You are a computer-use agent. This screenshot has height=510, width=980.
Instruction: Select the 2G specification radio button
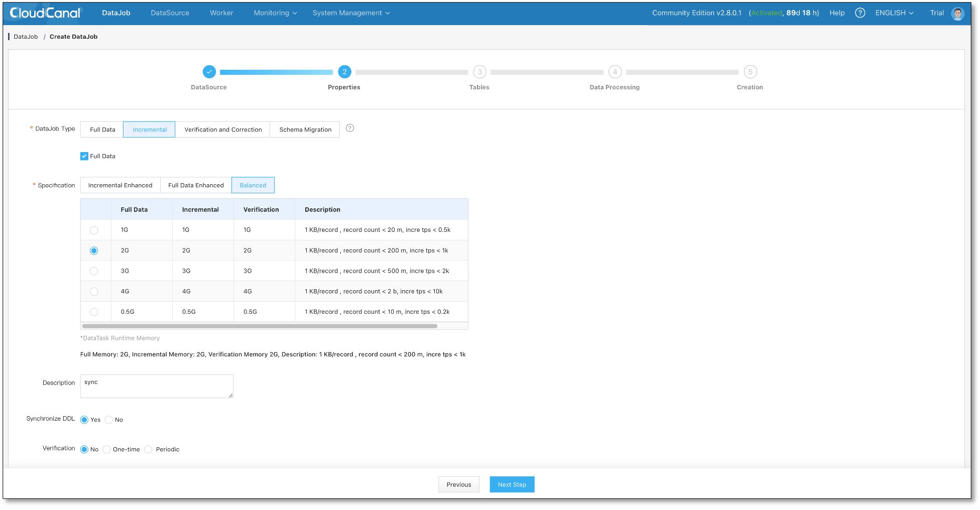[94, 250]
